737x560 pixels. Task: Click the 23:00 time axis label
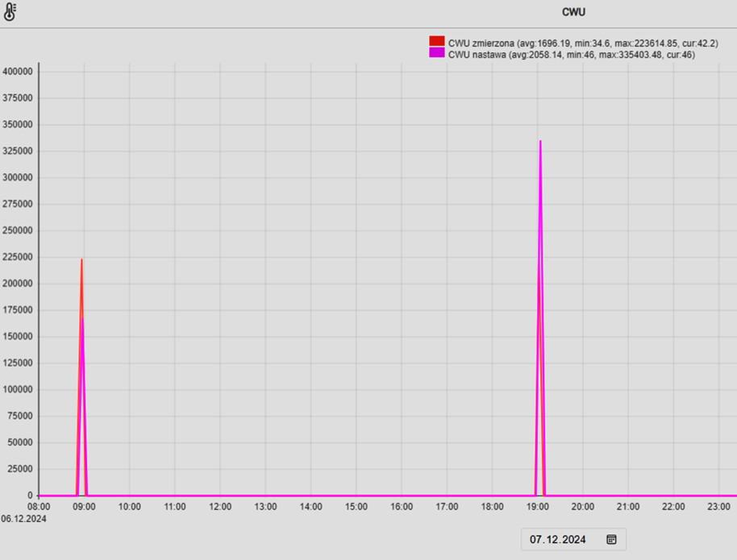point(718,507)
